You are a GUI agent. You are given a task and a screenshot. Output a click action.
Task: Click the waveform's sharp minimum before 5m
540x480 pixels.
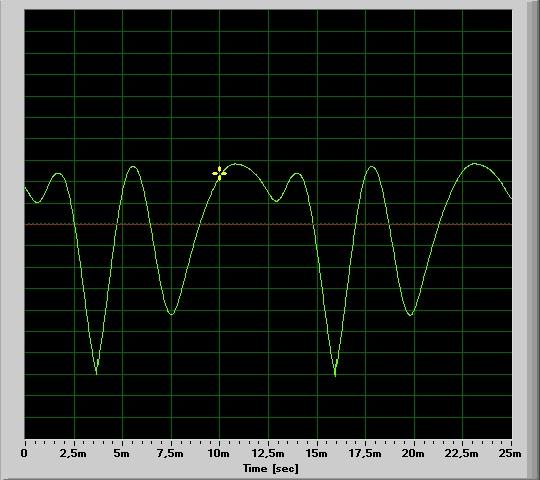(x=96, y=373)
